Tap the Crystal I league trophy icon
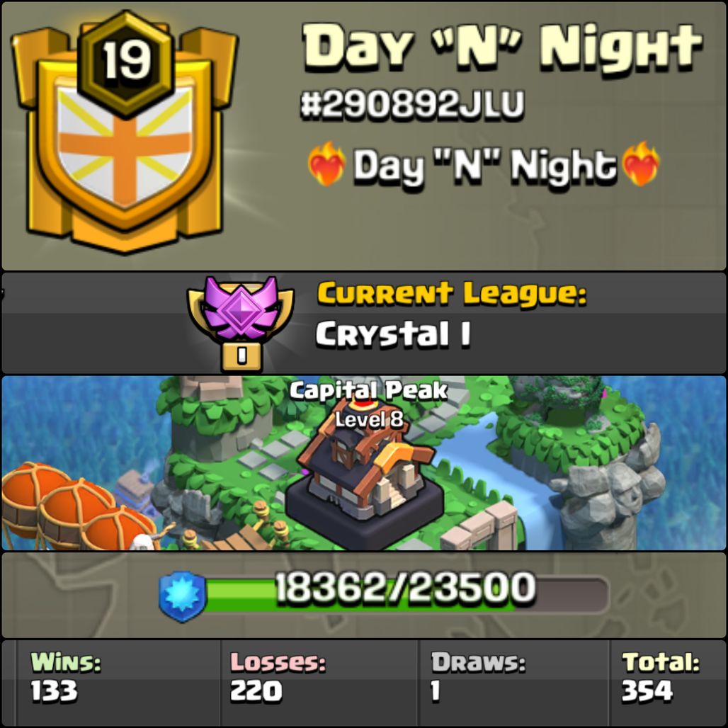The height and width of the screenshot is (728, 728). coord(241,323)
